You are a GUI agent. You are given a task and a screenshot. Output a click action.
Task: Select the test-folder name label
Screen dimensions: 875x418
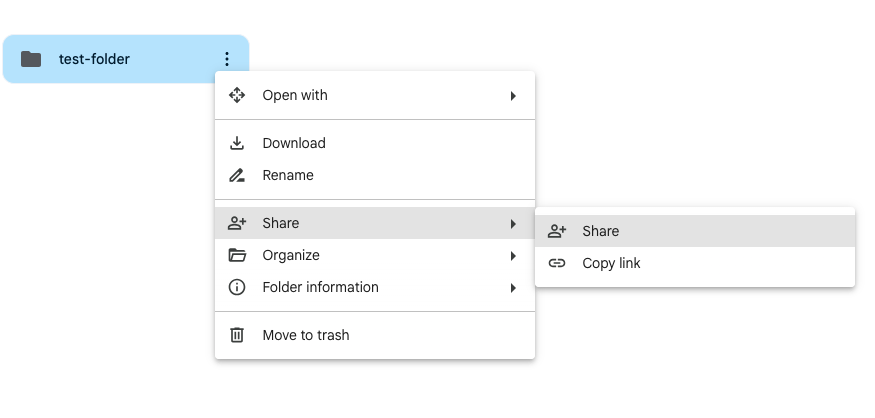[x=94, y=59]
